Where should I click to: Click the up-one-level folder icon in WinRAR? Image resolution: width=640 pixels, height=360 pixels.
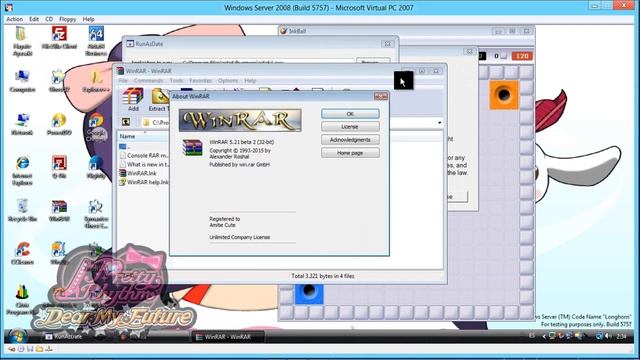click(126, 122)
